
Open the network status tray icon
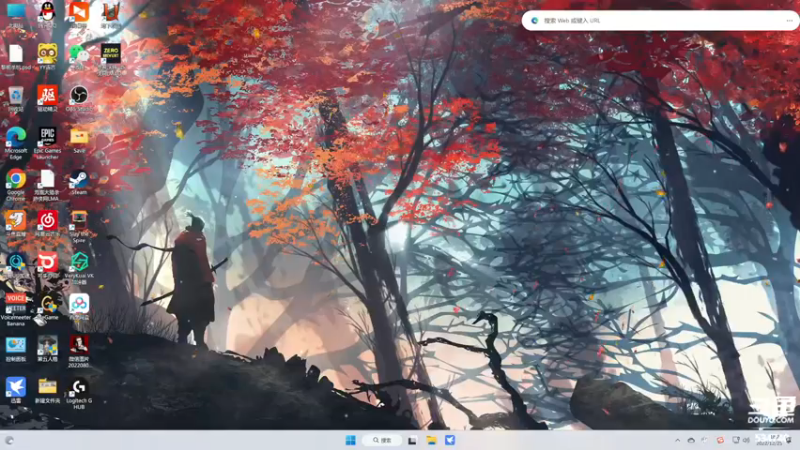(x=736, y=440)
